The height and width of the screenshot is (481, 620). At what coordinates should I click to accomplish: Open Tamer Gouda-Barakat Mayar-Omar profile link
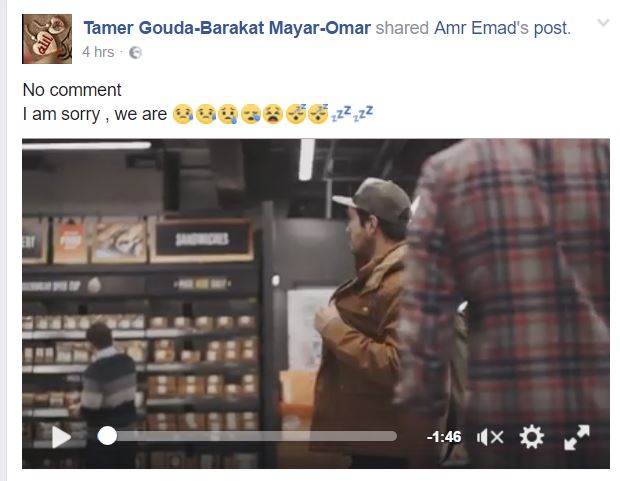[x=227, y=28]
